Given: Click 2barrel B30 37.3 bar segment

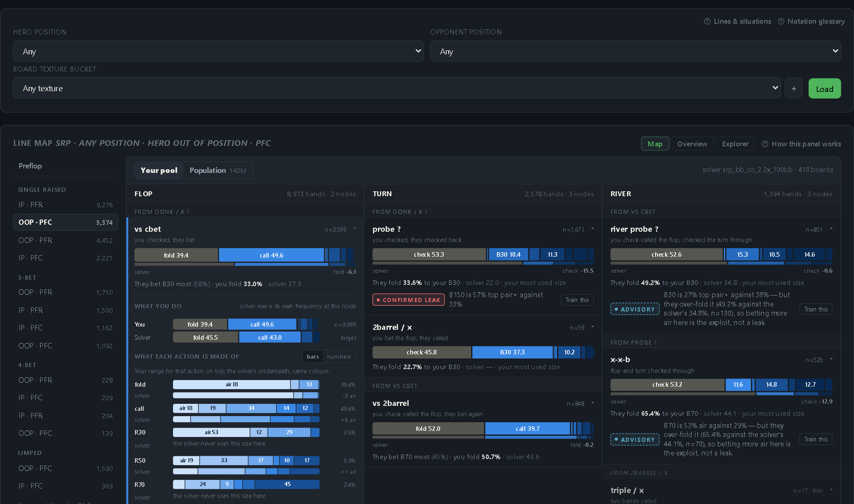Looking at the screenshot, I should point(512,352).
